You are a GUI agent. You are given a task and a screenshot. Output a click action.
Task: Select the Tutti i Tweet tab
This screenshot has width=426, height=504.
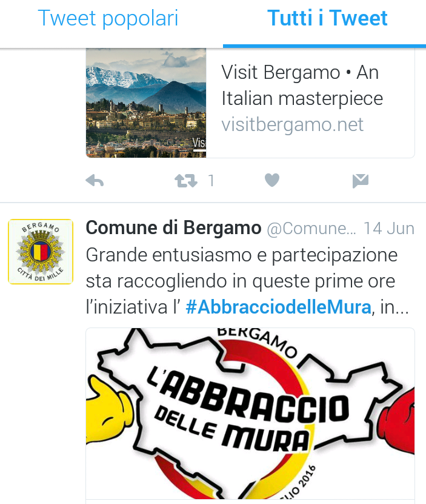coord(327,18)
